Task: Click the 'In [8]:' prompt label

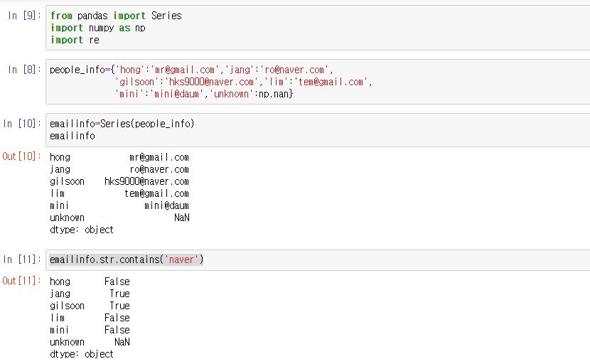Action: click(24, 70)
